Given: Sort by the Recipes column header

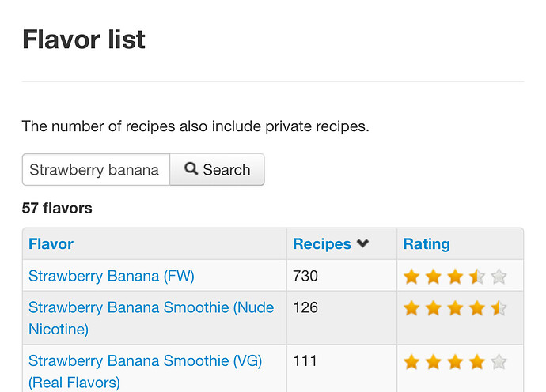Looking at the screenshot, I should coord(322,244).
